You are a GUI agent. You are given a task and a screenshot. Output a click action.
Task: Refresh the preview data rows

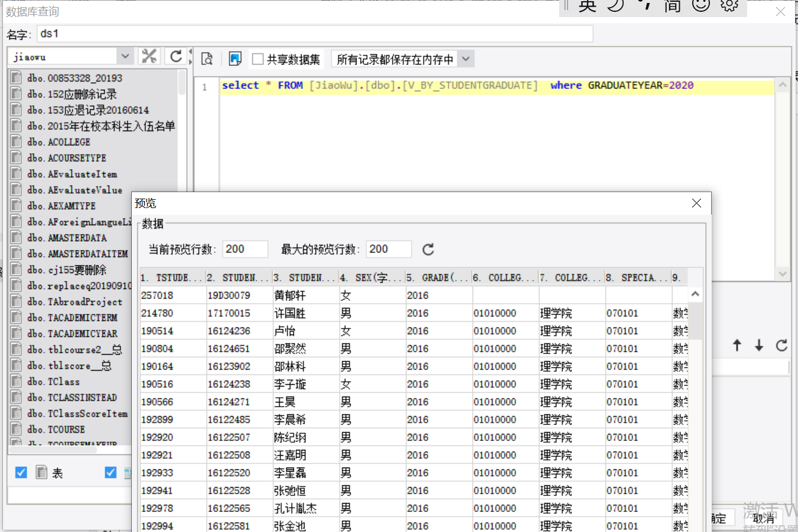tap(428, 249)
